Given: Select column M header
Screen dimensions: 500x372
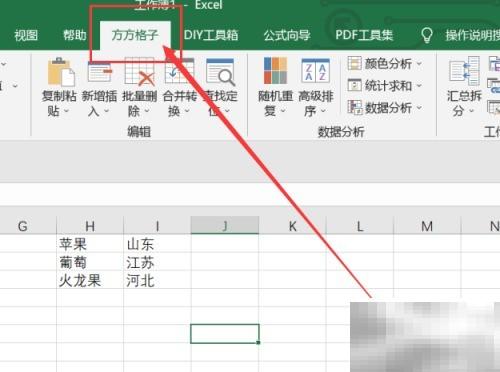Looking at the screenshot, I should pyautogui.click(x=427, y=226).
